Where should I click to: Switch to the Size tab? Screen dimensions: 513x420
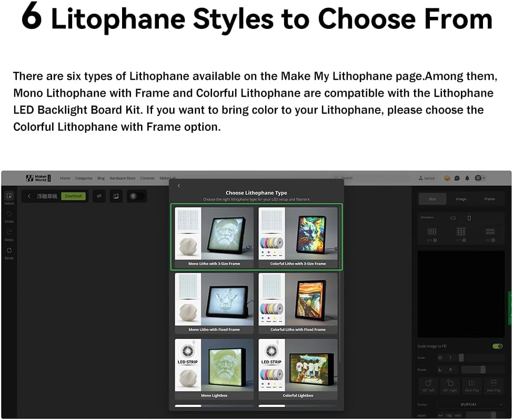432,199
